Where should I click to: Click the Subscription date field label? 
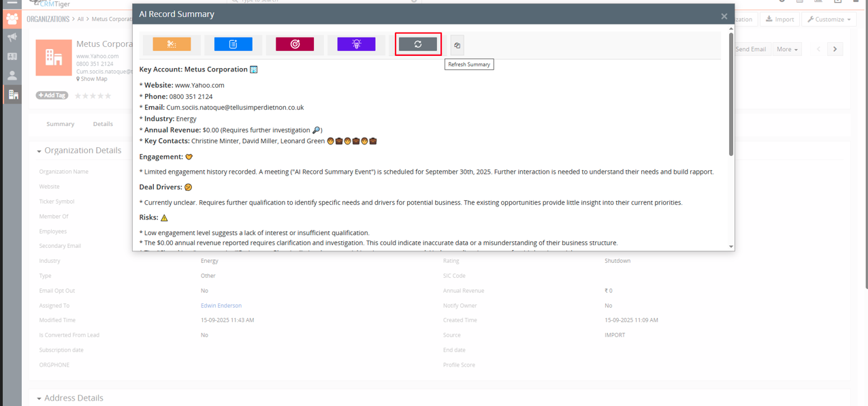tap(62, 350)
